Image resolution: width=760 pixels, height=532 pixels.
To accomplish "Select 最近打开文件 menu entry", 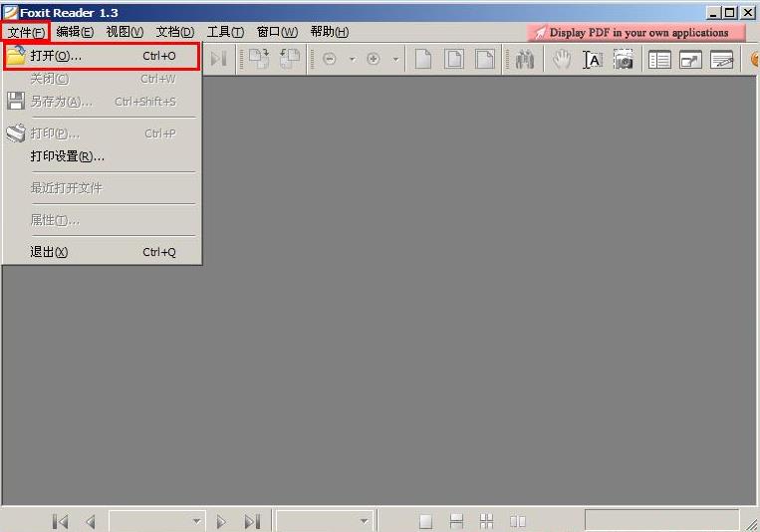I will [102, 188].
